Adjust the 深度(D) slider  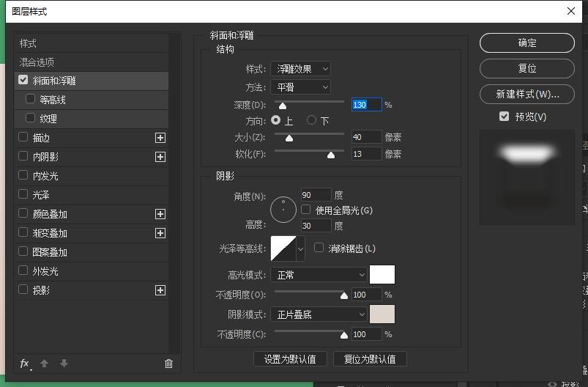[x=283, y=106]
